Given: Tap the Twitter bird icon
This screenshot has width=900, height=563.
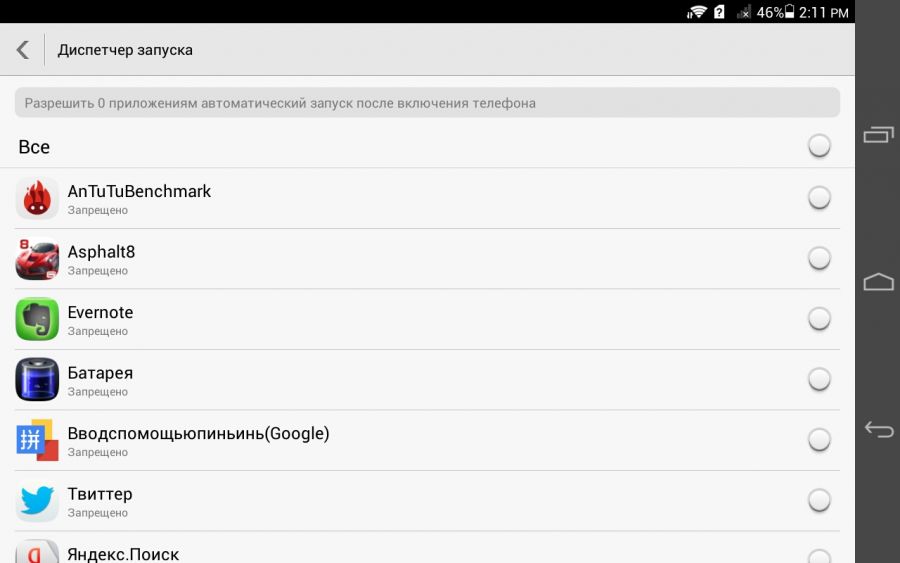Looking at the screenshot, I should pyautogui.click(x=38, y=501).
